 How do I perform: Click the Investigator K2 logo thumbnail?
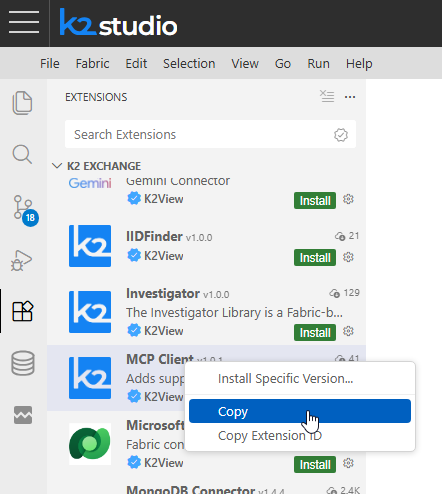[x=90, y=312]
